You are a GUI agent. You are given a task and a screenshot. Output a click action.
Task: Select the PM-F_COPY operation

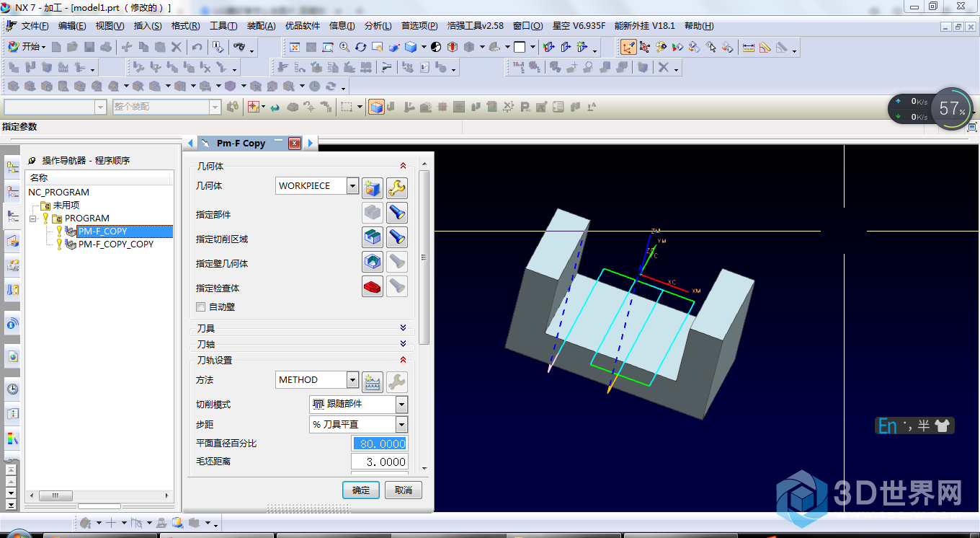(102, 231)
